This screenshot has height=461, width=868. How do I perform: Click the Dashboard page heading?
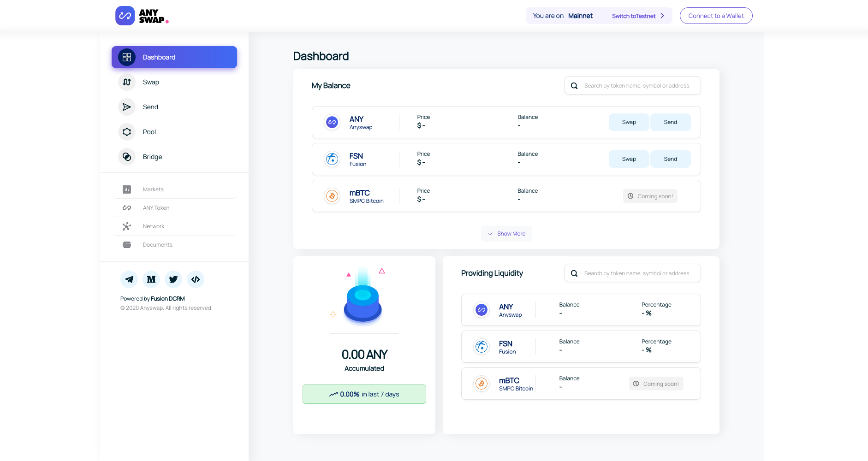click(x=321, y=56)
